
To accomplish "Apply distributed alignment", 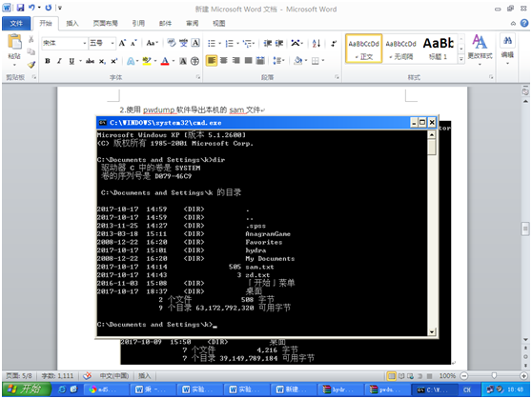I will point(260,61).
